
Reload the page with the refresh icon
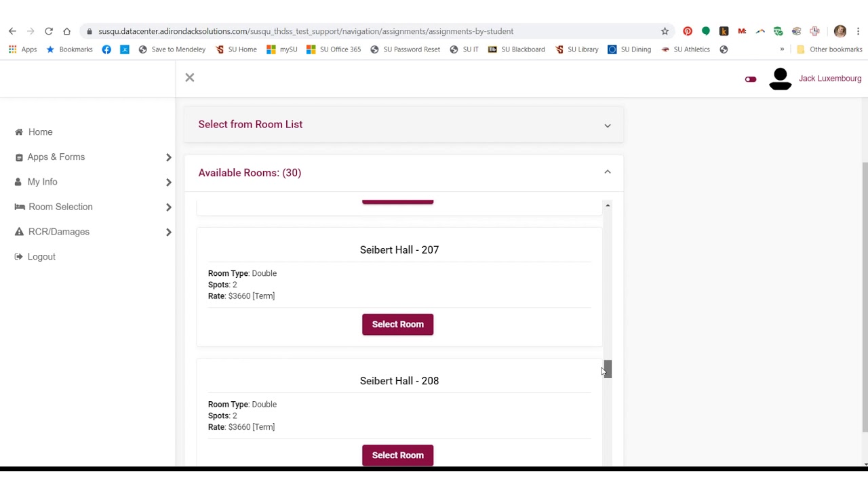[49, 31]
